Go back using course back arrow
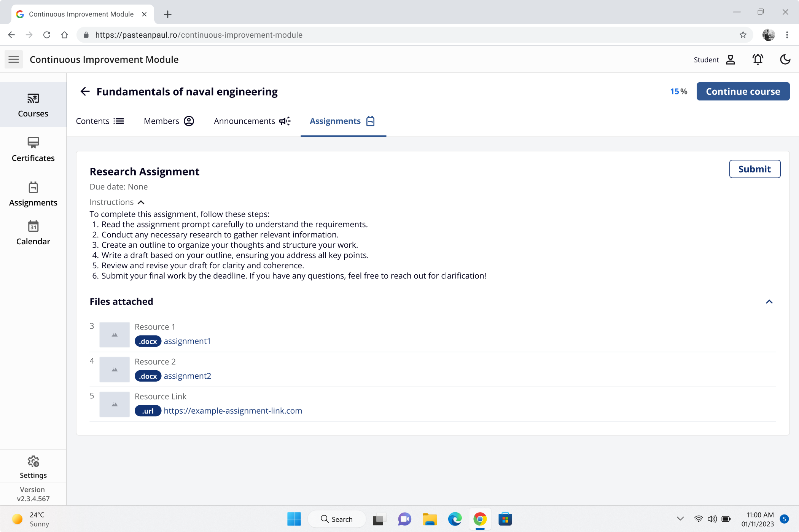799x532 pixels. [x=85, y=91]
